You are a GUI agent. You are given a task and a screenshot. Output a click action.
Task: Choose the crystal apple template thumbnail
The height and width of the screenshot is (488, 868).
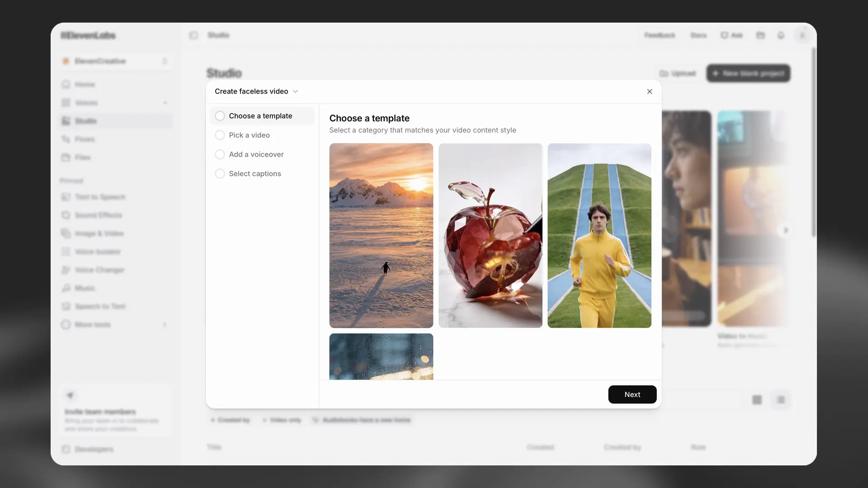tap(490, 235)
